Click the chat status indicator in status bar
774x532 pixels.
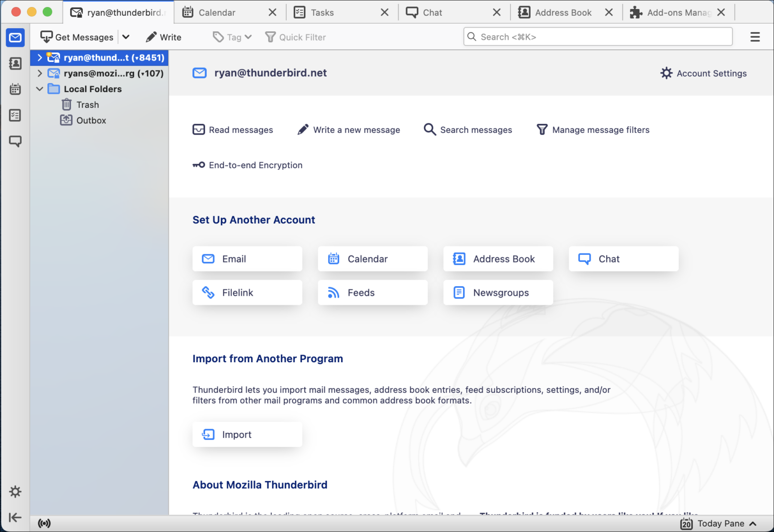pyautogui.click(x=44, y=523)
